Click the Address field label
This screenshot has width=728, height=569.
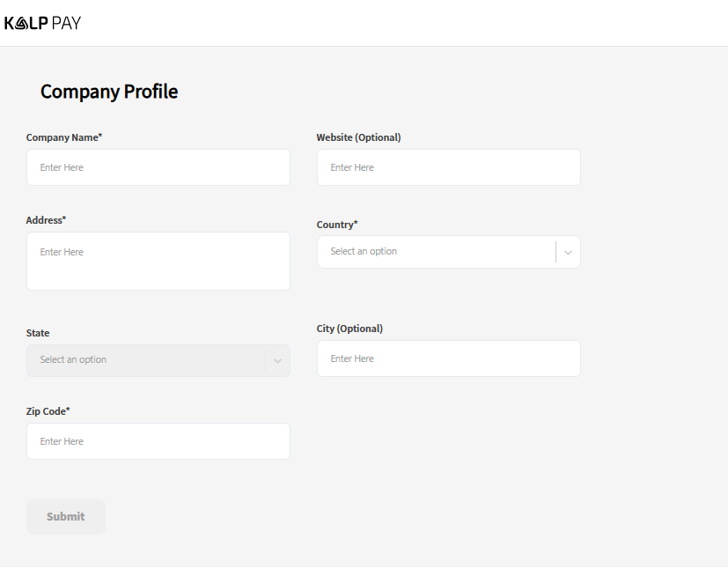coord(46,220)
